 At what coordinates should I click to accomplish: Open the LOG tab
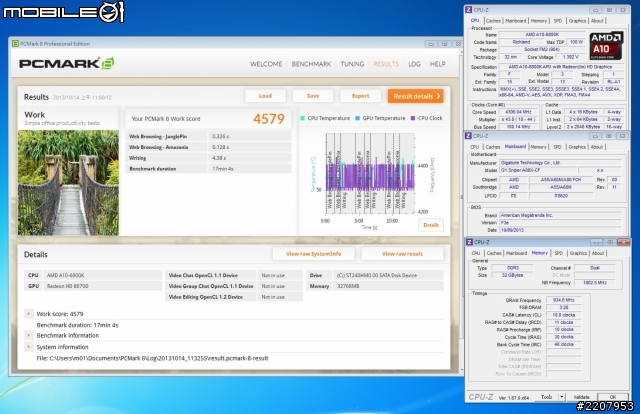point(414,64)
